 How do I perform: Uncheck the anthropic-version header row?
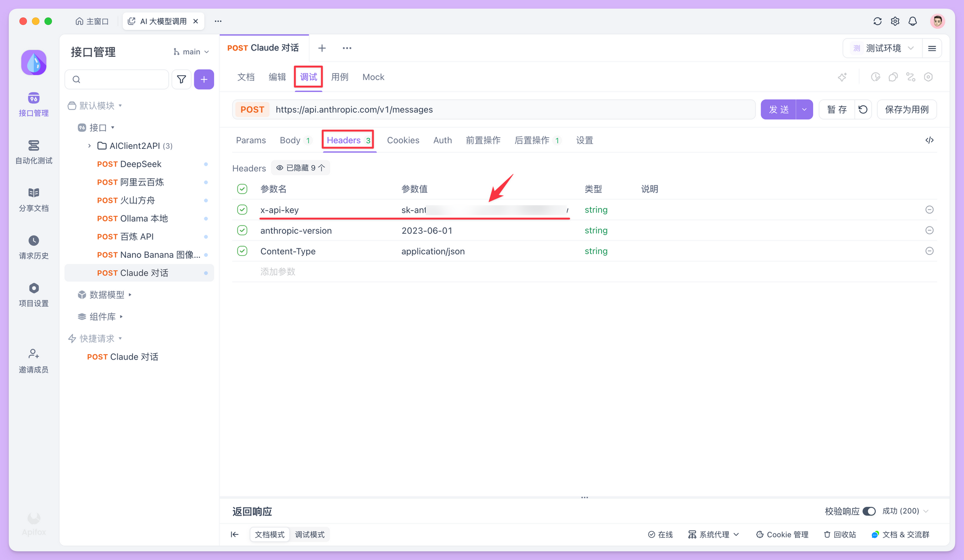pos(242,230)
